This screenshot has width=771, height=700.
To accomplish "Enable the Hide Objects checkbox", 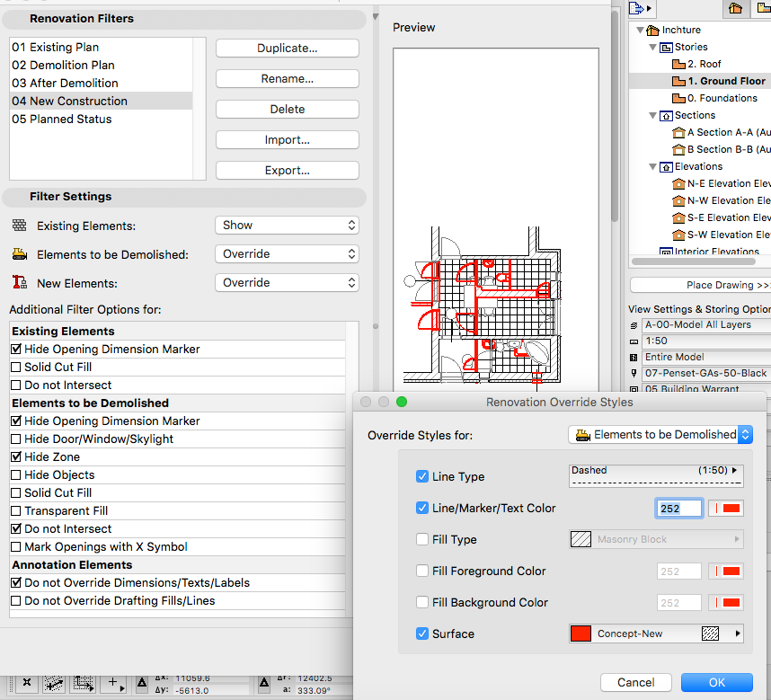I will click(x=16, y=474).
